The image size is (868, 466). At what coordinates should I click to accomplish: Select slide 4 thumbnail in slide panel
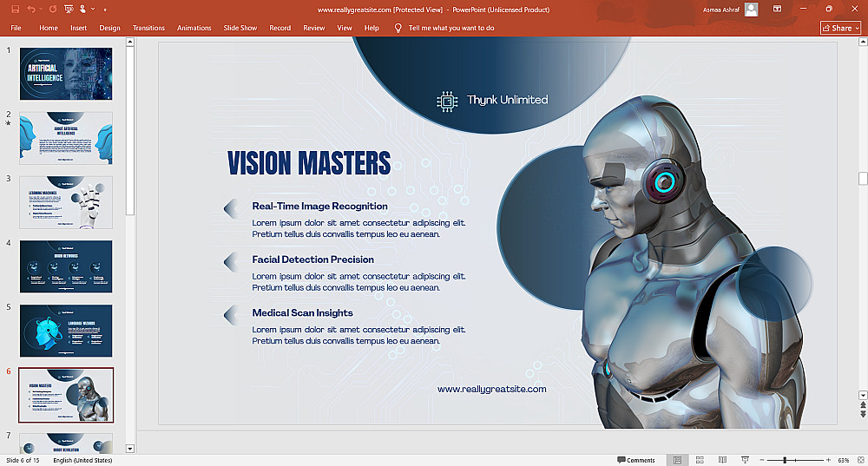pos(66,266)
